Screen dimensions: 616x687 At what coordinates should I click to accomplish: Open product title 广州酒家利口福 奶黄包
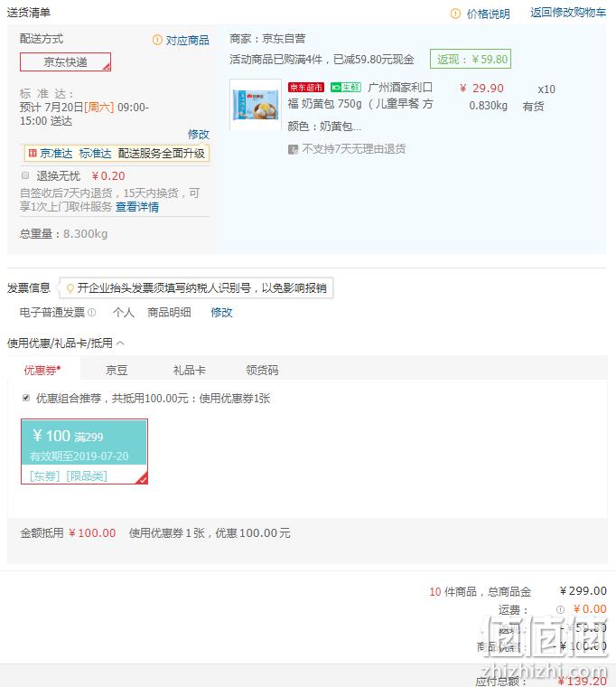(360, 96)
